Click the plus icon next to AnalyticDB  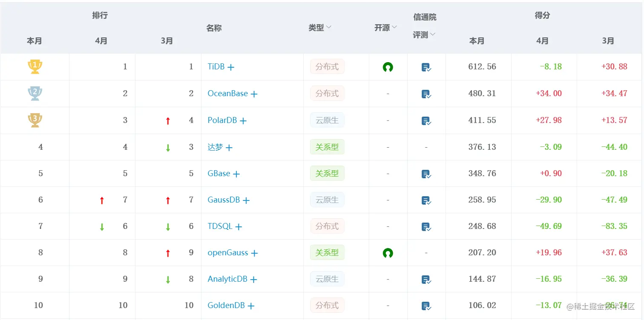(253, 280)
